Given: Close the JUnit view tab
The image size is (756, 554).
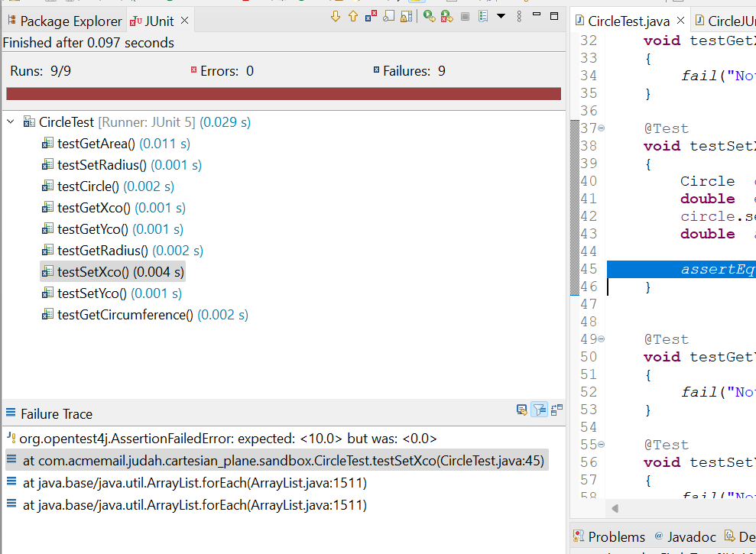Looking at the screenshot, I should (x=184, y=21).
